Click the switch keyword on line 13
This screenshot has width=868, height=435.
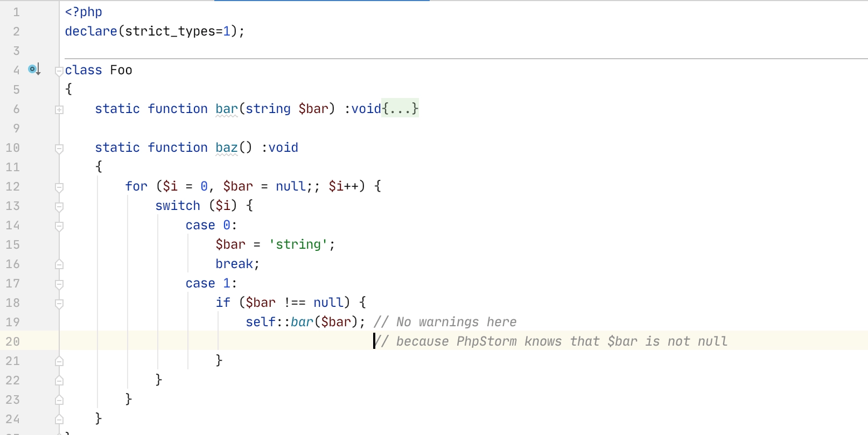(178, 206)
